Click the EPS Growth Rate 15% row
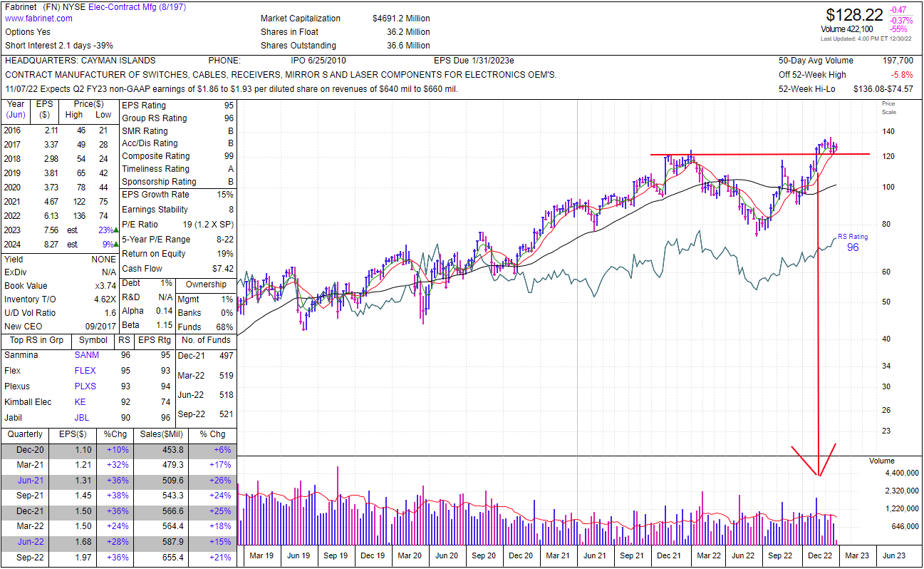The width and height of the screenshot is (924, 569). (177, 195)
